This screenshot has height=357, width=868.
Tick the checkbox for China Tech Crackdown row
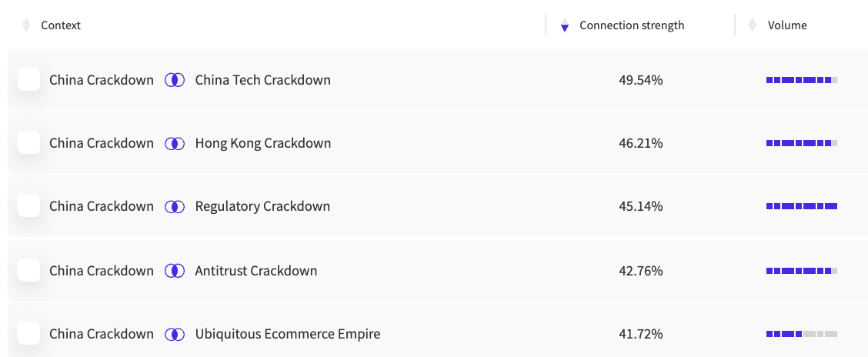[28, 80]
